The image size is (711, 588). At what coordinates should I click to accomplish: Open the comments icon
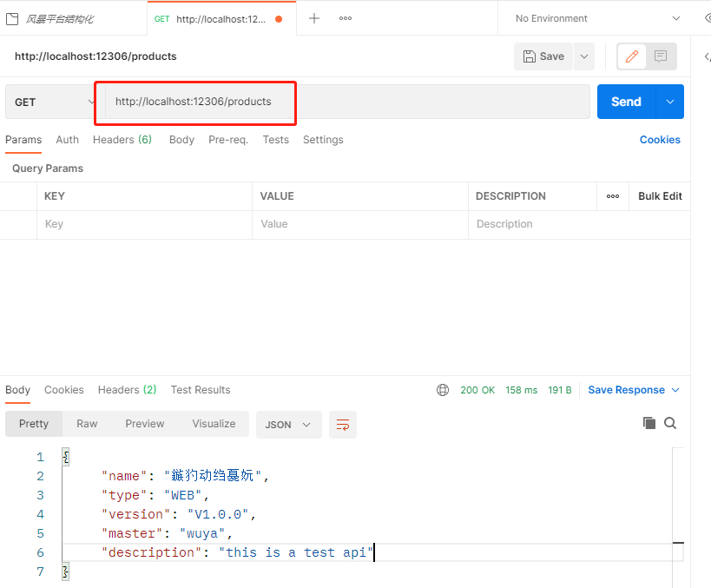click(661, 56)
